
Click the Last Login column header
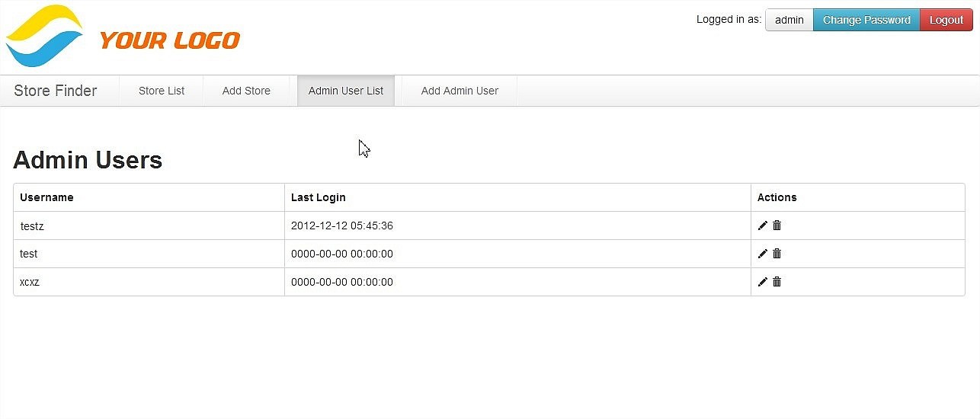[517, 197]
